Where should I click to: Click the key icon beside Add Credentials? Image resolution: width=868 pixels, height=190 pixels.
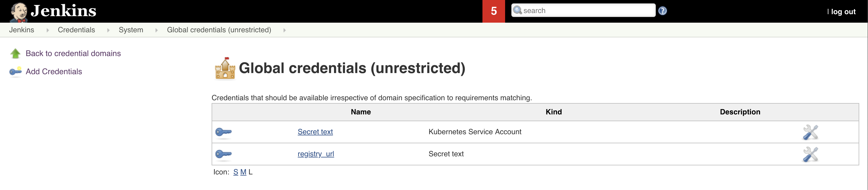[x=16, y=71]
